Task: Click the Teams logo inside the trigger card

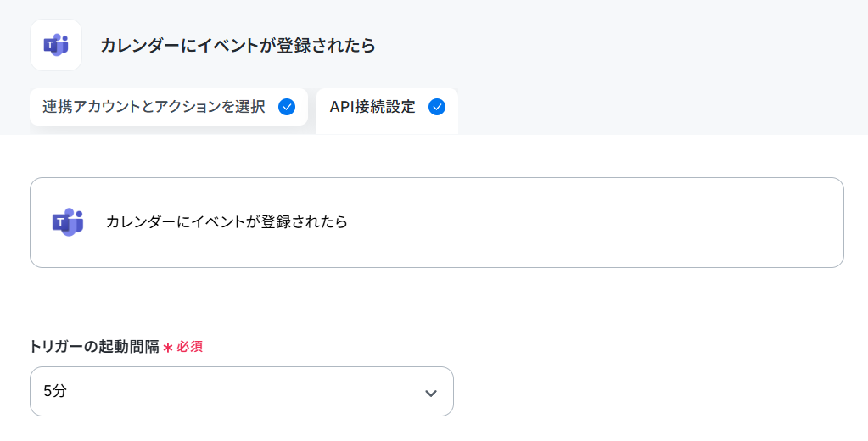Action: coord(68,222)
